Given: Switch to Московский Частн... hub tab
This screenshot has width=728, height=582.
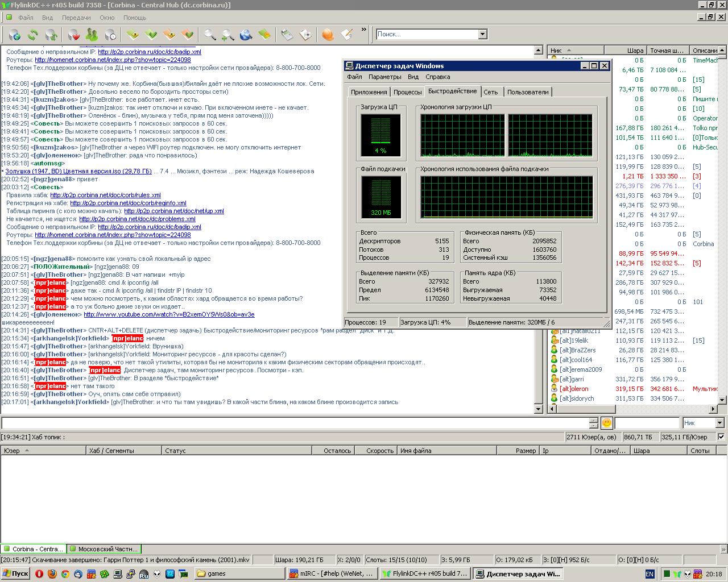Looking at the screenshot, I should click(x=104, y=549).
